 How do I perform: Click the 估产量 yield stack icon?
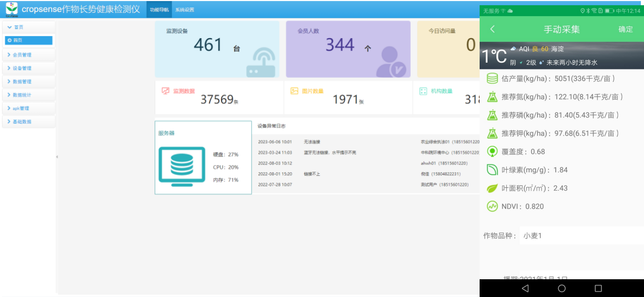[x=492, y=79]
